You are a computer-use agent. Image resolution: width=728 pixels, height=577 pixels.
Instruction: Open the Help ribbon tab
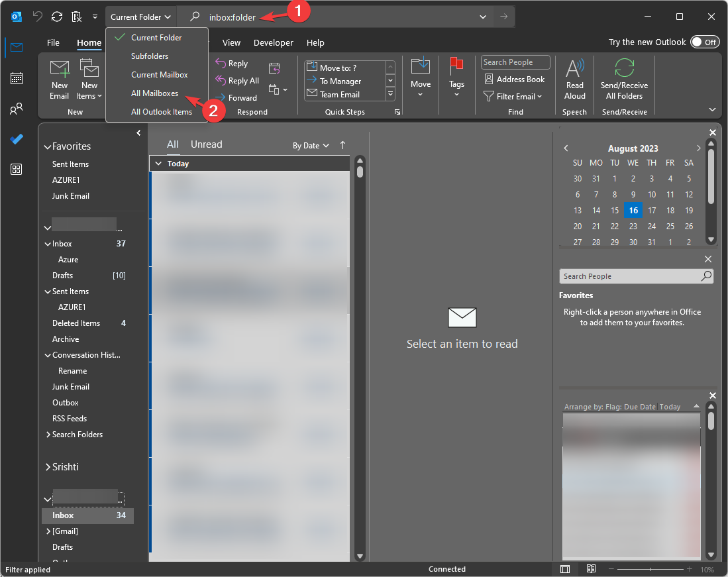pos(315,42)
